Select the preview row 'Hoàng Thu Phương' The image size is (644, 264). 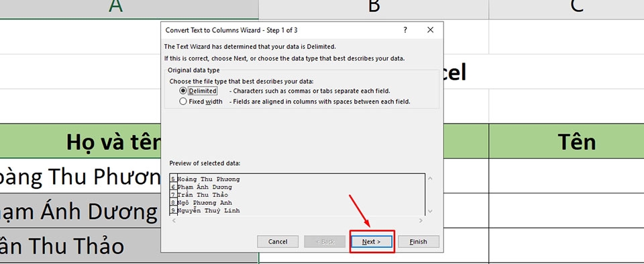(209, 179)
